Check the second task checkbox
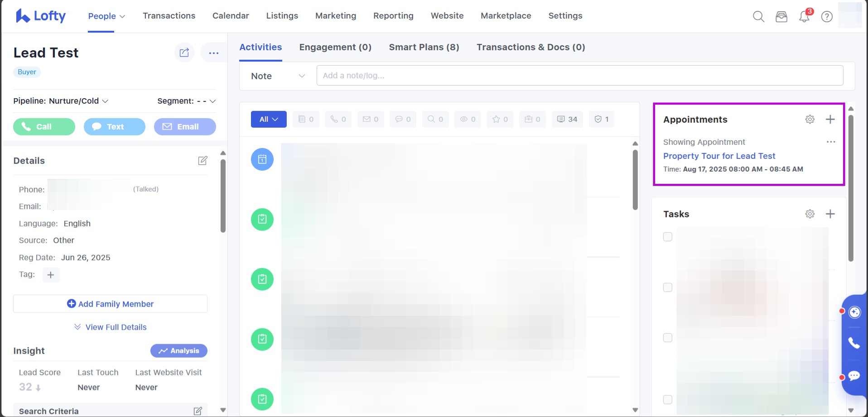The width and height of the screenshot is (868, 417). coord(668,288)
